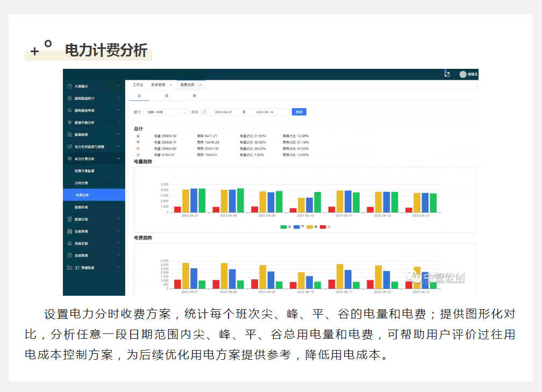Screen dimensions: 542x392
Task: Click the 大屏展示 sidebar icon
Action: coord(70,86)
